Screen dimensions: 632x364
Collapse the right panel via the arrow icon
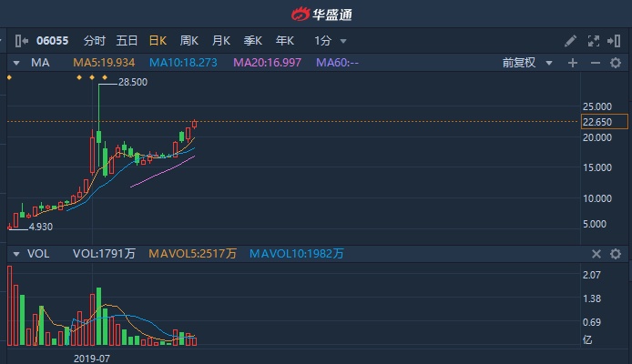click(614, 41)
